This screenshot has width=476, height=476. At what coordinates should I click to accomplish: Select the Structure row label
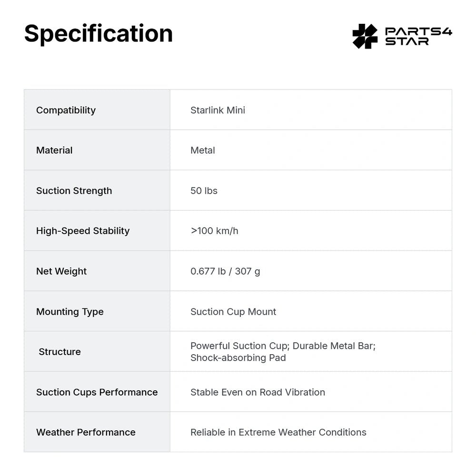60,352
